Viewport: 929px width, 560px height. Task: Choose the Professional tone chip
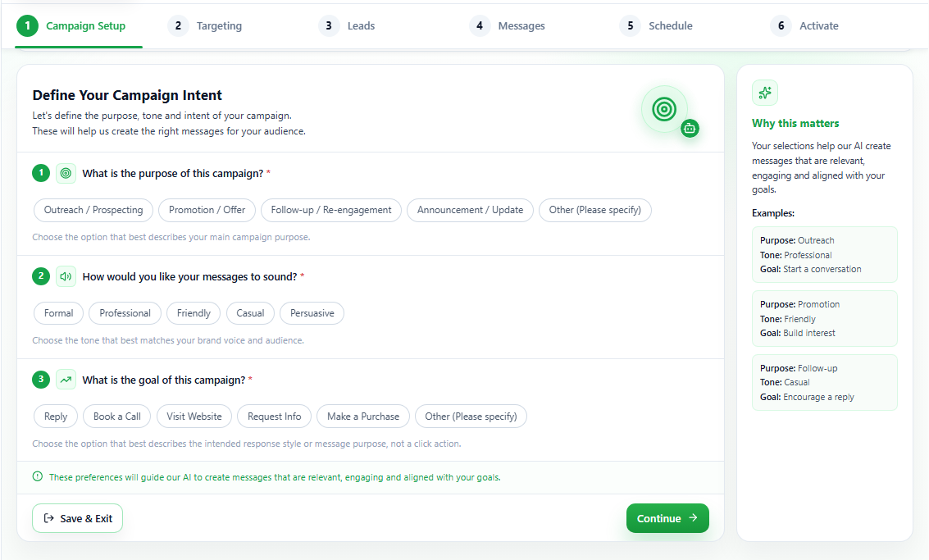pyautogui.click(x=125, y=313)
